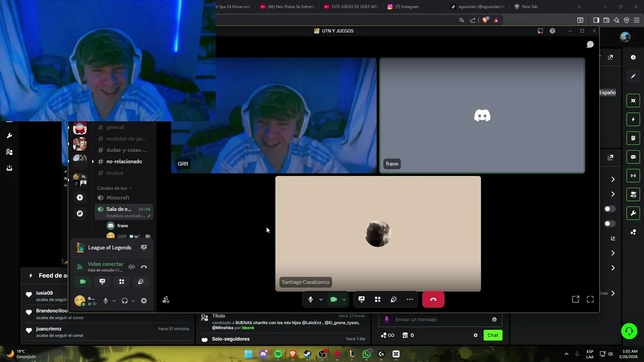The height and width of the screenshot is (362, 644).
Task: Open Brave Shields lion icon
Action: click(485, 20)
